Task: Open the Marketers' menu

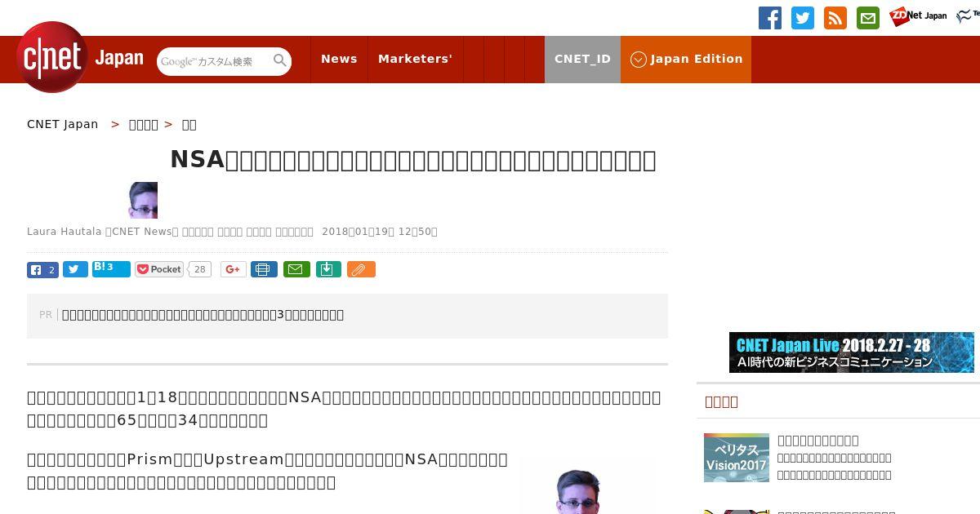Action: [415, 59]
